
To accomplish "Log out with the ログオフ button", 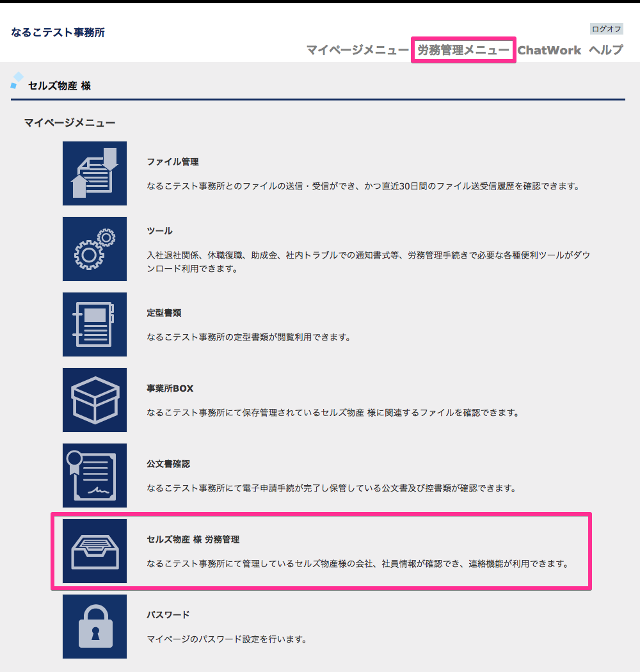I will pos(606,29).
